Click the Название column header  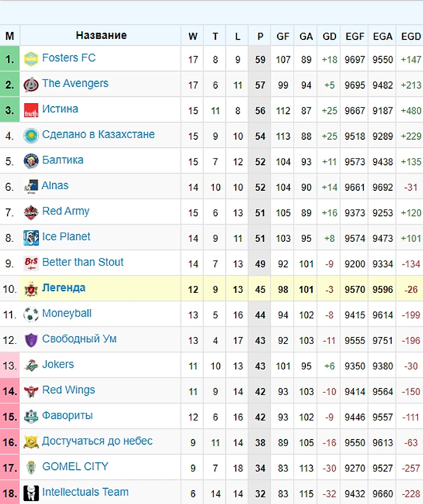pos(101,36)
